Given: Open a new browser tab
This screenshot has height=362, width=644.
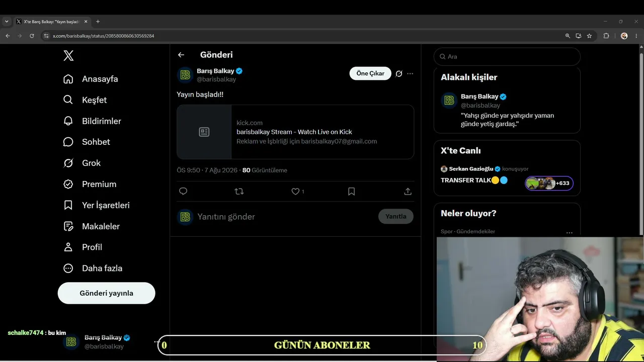Looking at the screenshot, I should [x=98, y=22].
